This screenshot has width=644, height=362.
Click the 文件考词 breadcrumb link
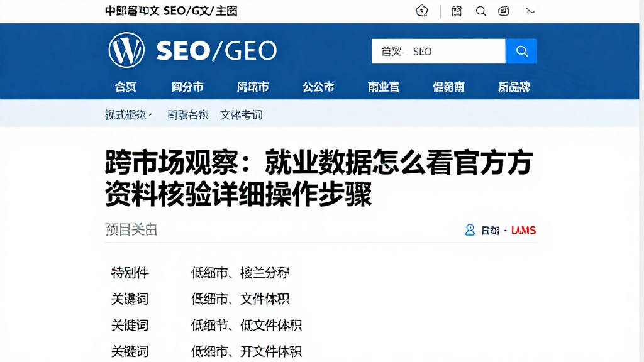pyautogui.click(x=241, y=115)
